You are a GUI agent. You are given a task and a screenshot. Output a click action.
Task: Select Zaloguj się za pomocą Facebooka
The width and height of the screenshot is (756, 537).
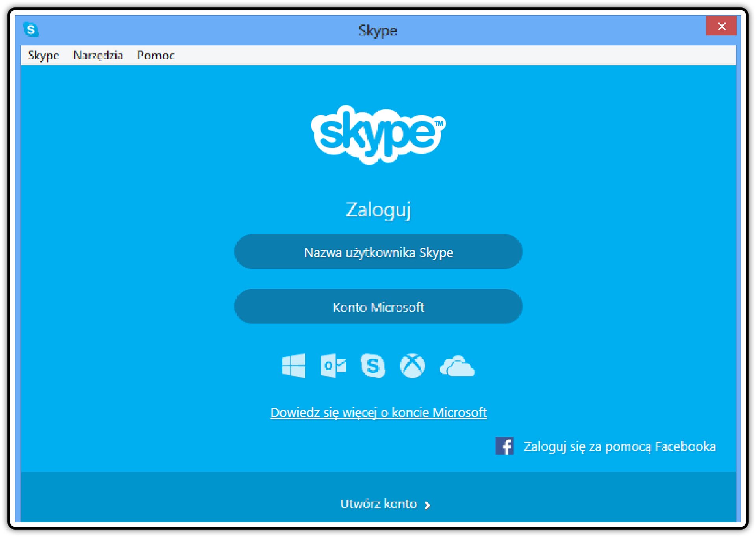pos(620,446)
